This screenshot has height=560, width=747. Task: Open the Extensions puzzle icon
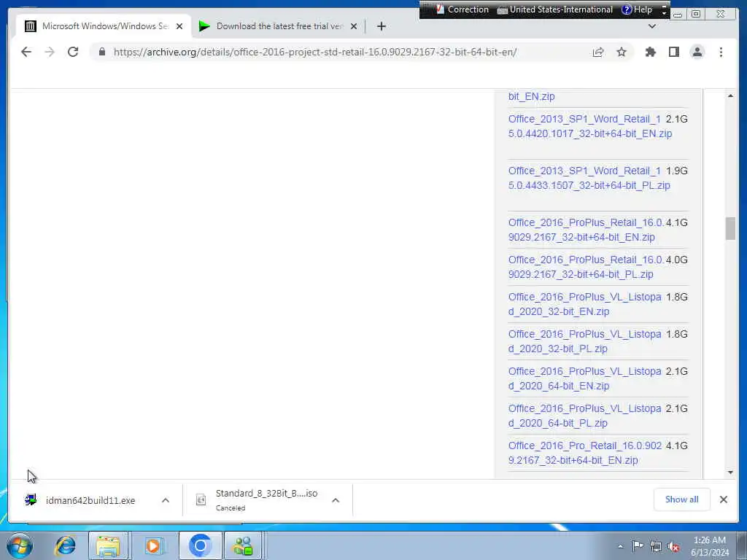pyautogui.click(x=650, y=52)
